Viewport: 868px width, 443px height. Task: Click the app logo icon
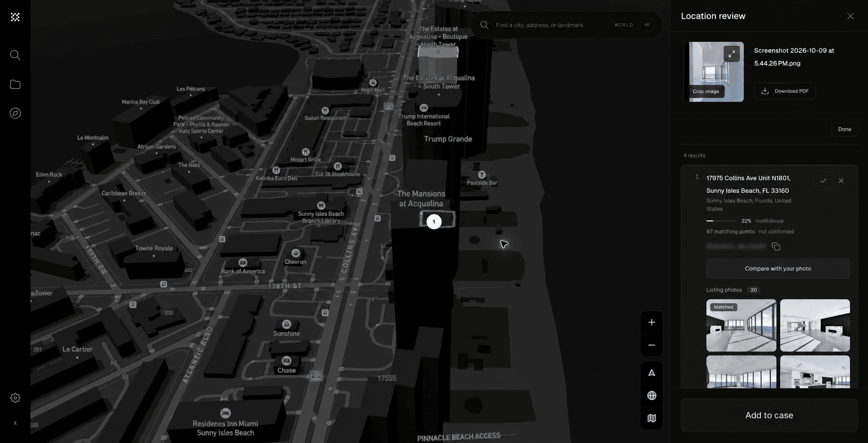click(x=15, y=17)
